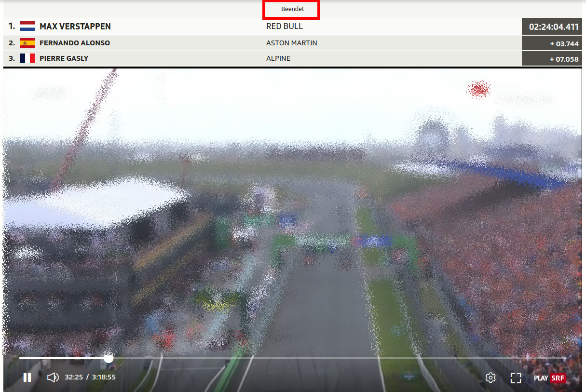Select Fernando Alonso result row
This screenshot has width=586, height=392.
(293, 43)
